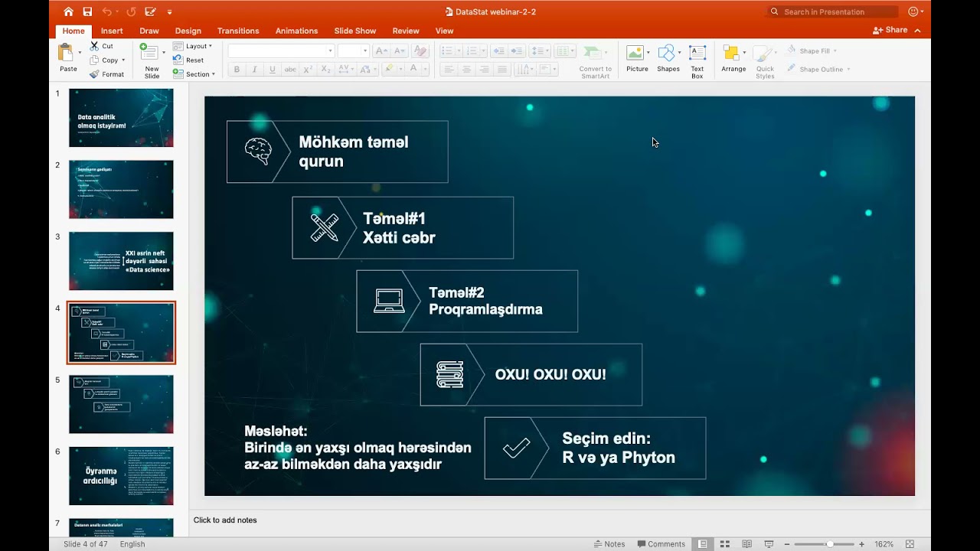Viewport: 980px width, 551px height.
Task: Fit slide to current window
Action: (910, 544)
